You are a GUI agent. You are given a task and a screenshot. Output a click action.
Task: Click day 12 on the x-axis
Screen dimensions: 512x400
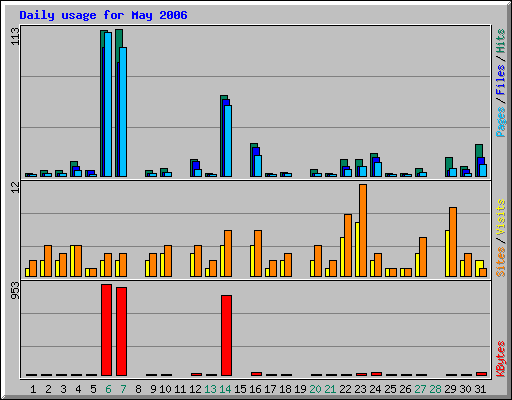click(196, 389)
